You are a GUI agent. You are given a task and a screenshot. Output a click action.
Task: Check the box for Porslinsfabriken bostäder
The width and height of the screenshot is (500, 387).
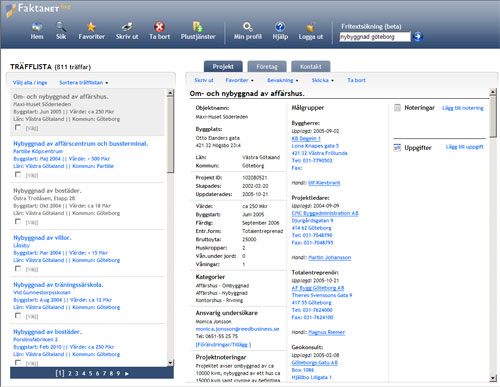click(18, 362)
